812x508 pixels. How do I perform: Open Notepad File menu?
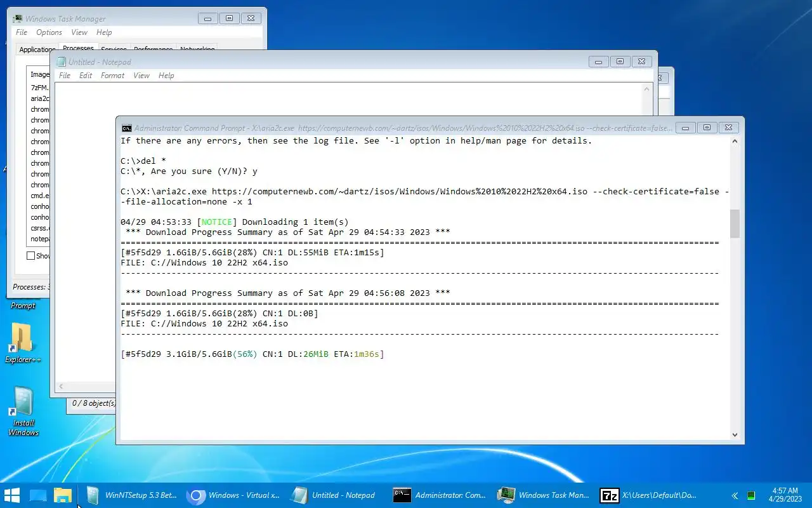click(65, 75)
